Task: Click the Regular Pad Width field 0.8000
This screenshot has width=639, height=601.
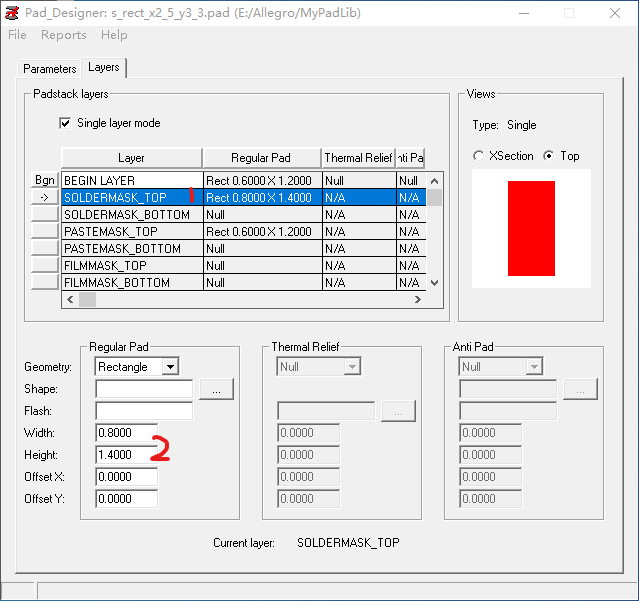Action: point(126,433)
